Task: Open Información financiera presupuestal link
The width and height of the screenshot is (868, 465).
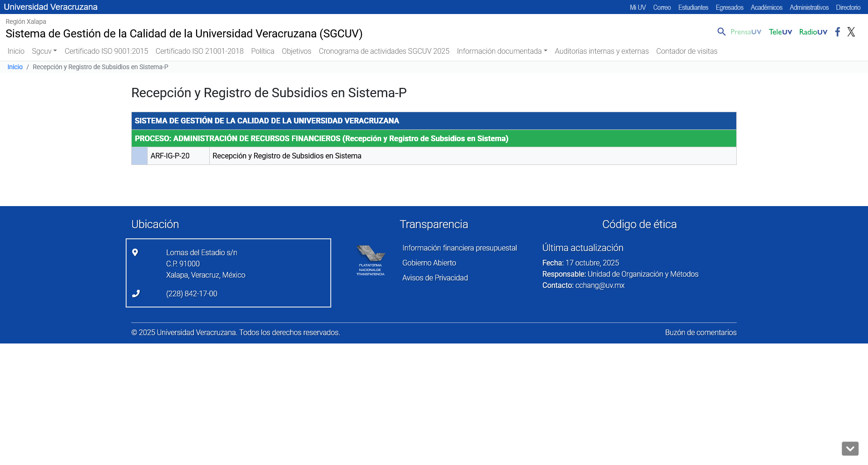Action: pos(459,248)
